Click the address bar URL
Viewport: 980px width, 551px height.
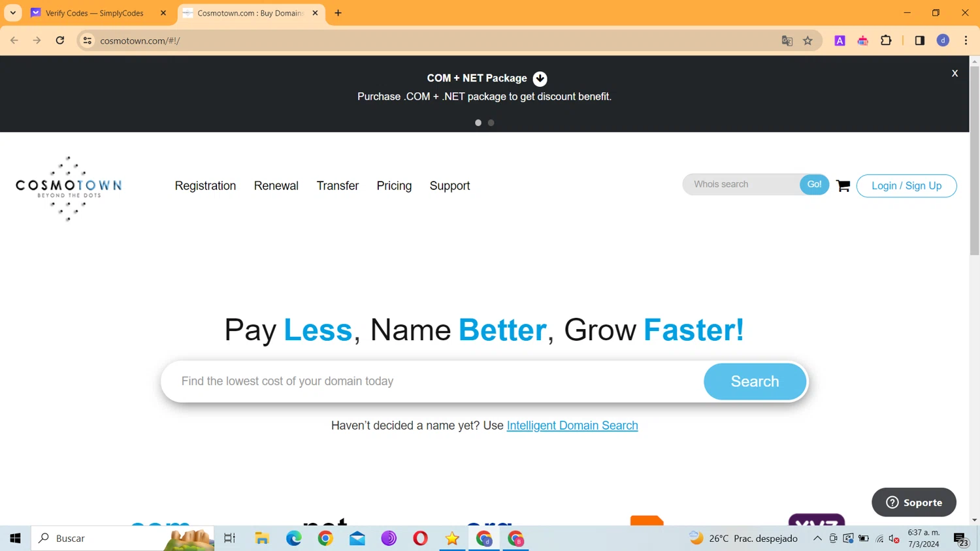(140, 40)
